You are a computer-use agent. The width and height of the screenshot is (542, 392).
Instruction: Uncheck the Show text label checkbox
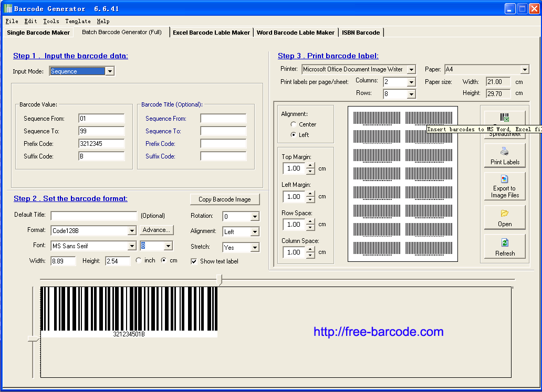(194, 261)
